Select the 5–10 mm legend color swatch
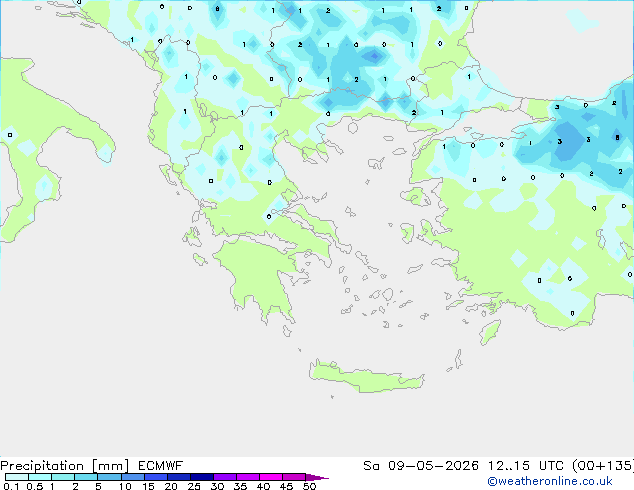This screenshot has height=490, width=634. pos(109,477)
